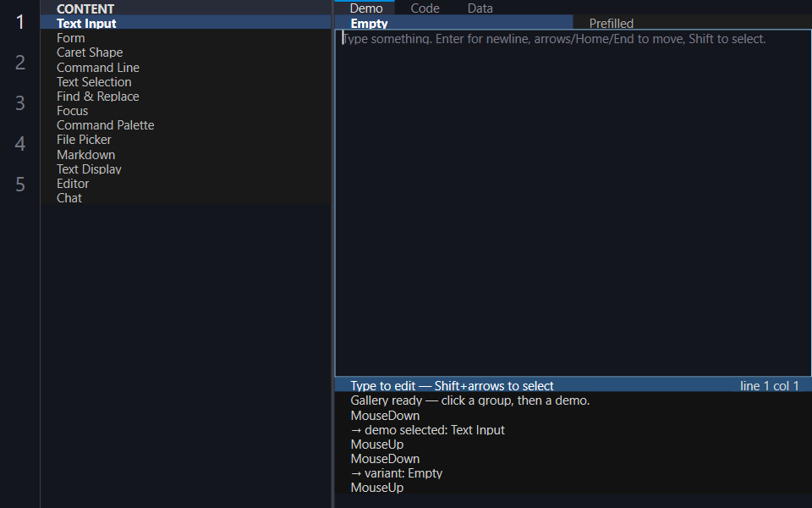Open the Text Display demo
The width and height of the screenshot is (812, 508).
tap(185, 169)
